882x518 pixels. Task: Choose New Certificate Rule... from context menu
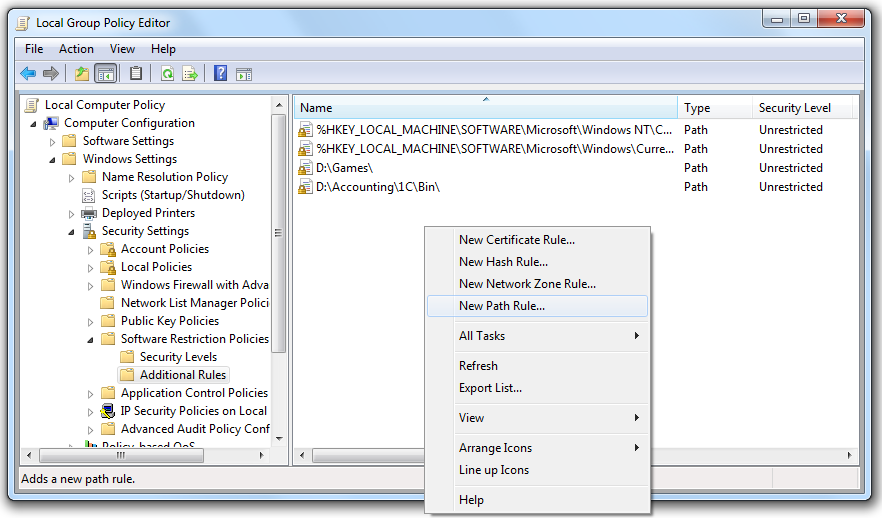[x=537, y=240]
